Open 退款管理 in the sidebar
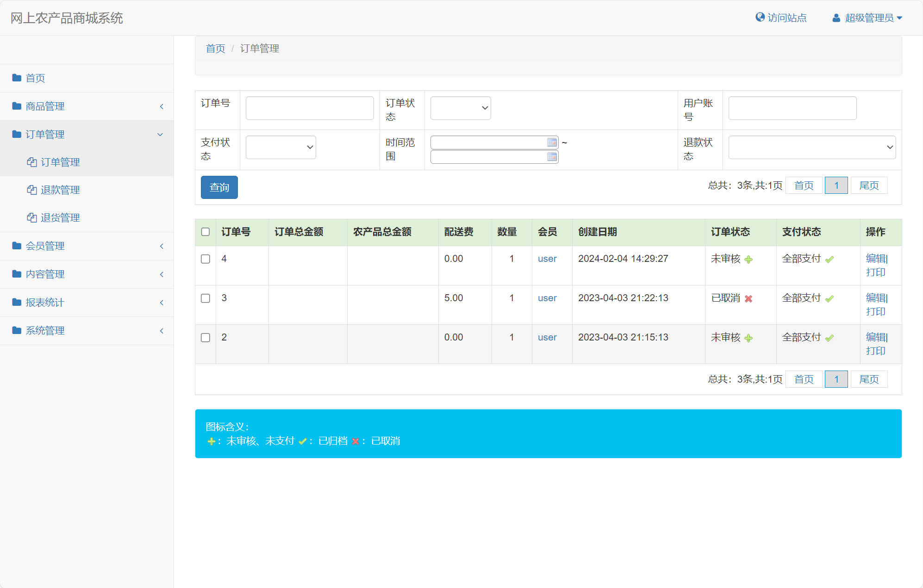The height and width of the screenshot is (588, 923). 60,190
